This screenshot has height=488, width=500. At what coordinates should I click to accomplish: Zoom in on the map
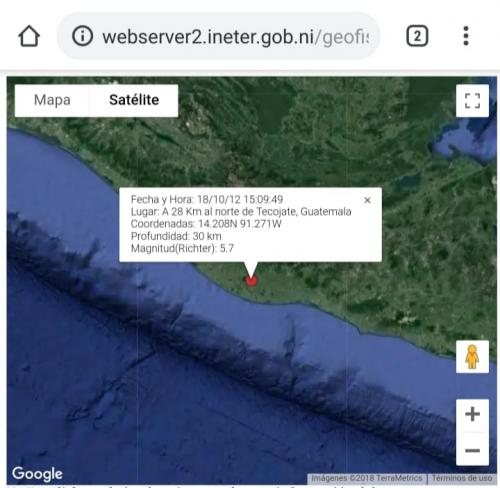coord(472,415)
